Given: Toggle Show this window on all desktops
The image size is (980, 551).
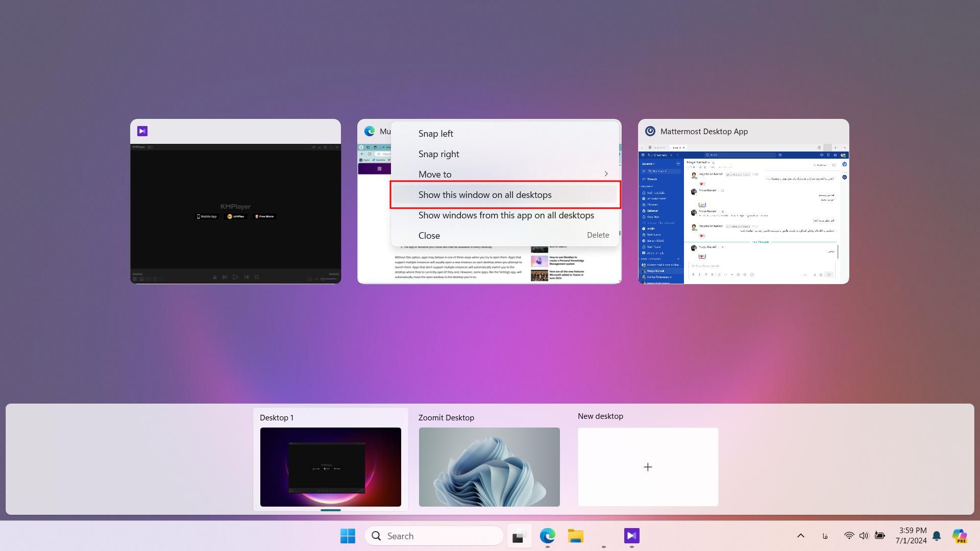Looking at the screenshot, I should coord(504,194).
